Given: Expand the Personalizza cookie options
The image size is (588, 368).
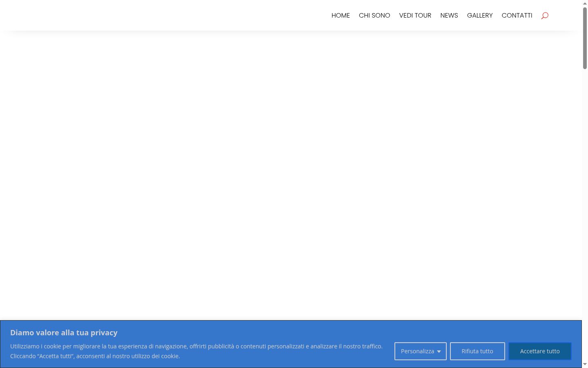Looking at the screenshot, I should click(x=421, y=351).
